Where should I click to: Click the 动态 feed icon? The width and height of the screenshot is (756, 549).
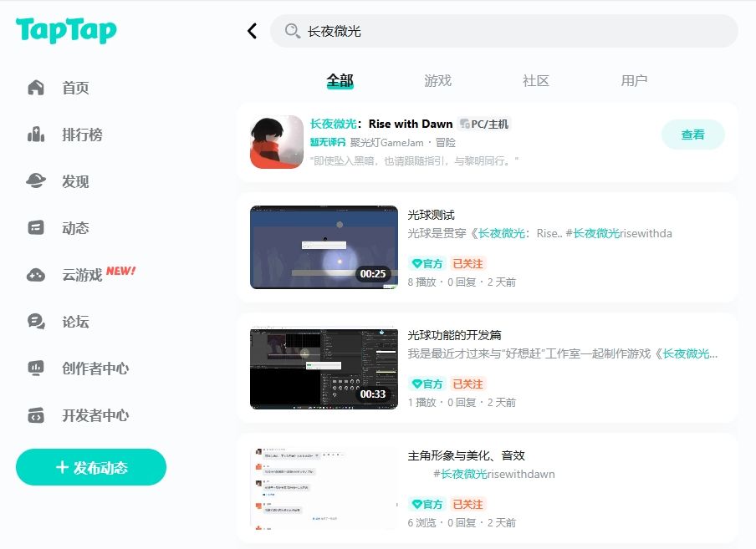36,228
